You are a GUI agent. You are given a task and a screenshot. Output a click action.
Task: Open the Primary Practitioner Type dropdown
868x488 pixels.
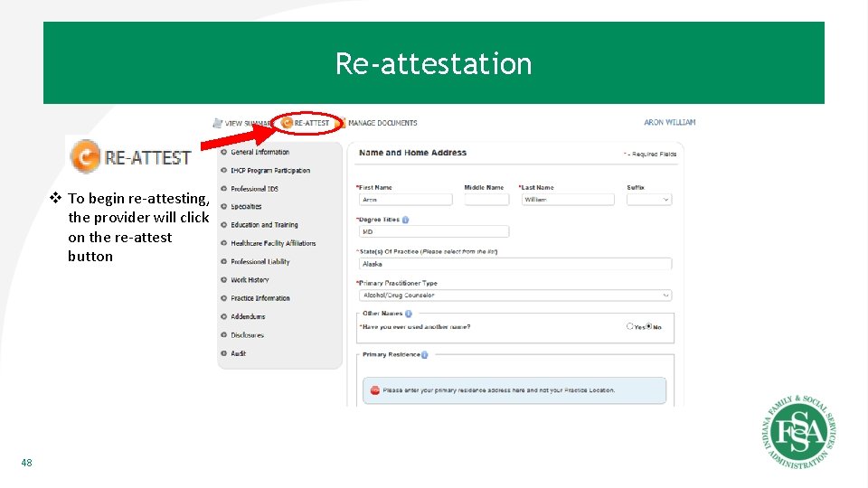click(515, 296)
